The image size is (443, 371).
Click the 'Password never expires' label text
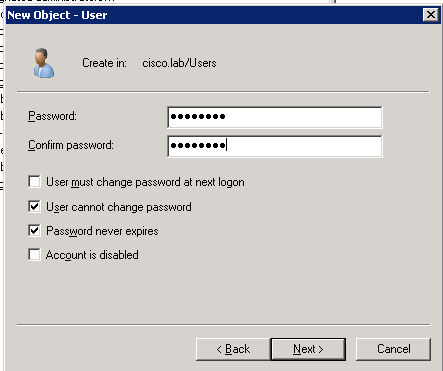102,231
